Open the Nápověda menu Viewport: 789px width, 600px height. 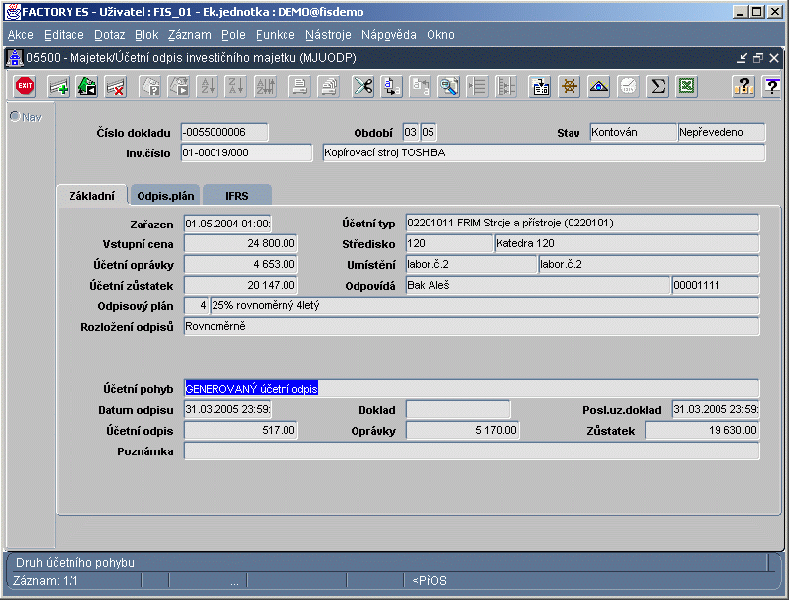pos(388,35)
